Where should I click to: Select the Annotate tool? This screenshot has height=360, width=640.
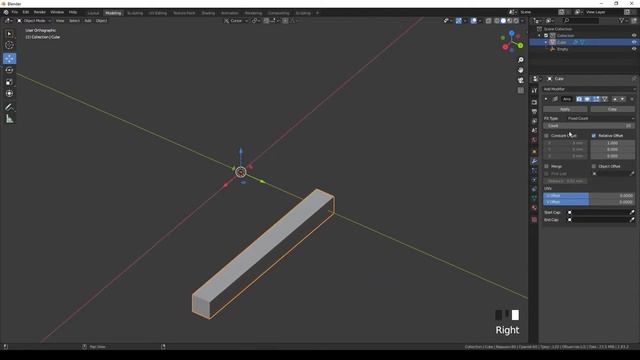click(9, 107)
